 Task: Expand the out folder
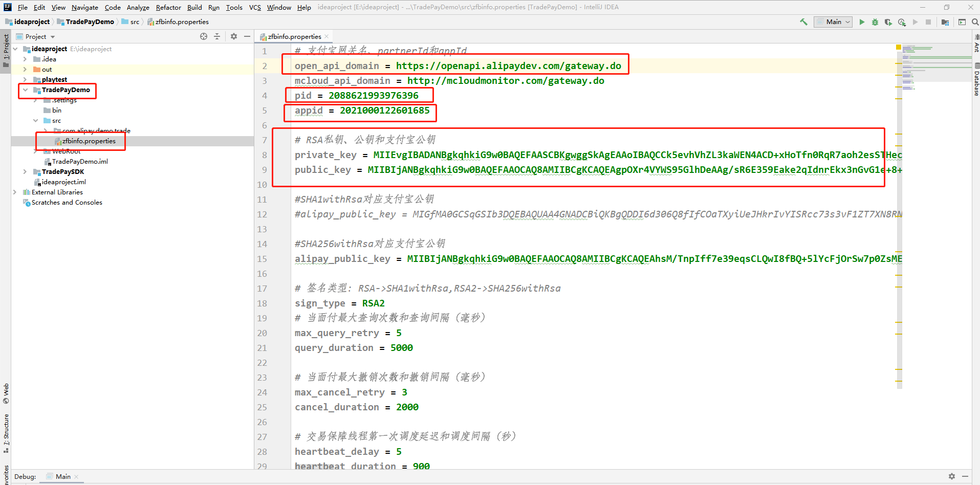pyautogui.click(x=25, y=70)
